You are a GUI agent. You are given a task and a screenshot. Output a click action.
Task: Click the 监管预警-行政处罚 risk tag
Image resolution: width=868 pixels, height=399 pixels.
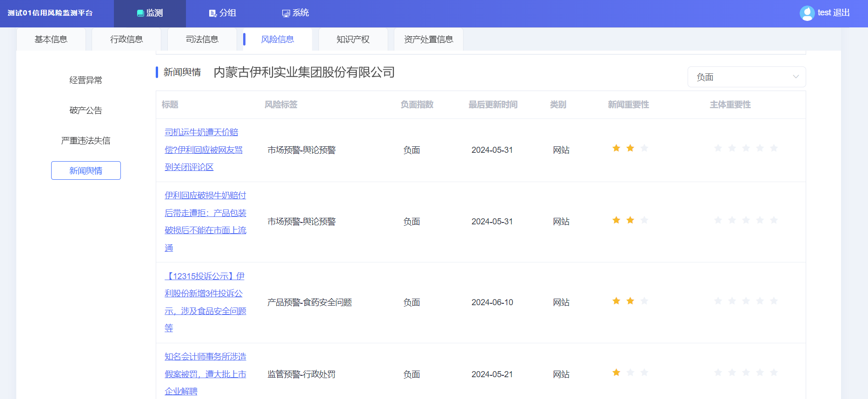pyautogui.click(x=301, y=374)
